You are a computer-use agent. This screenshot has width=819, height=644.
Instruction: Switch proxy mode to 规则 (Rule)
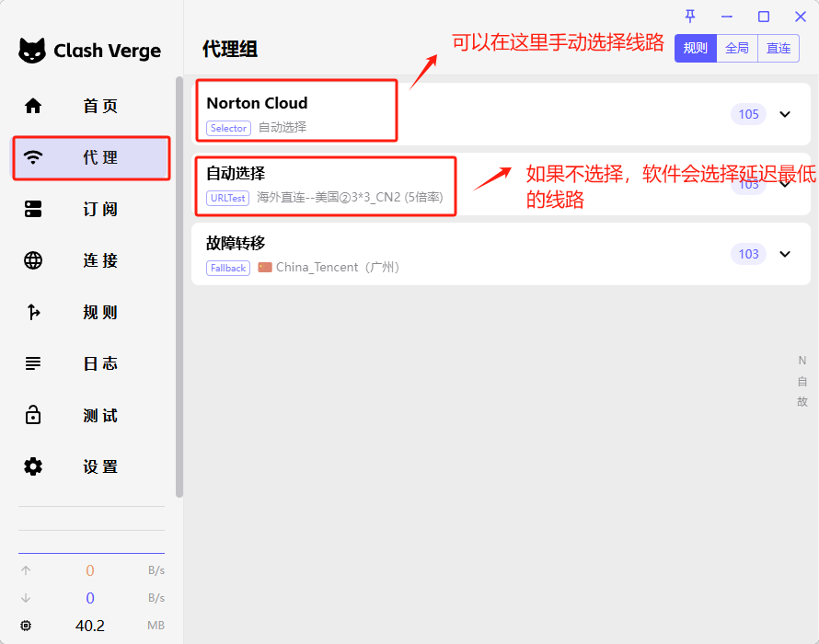tap(695, 49)
